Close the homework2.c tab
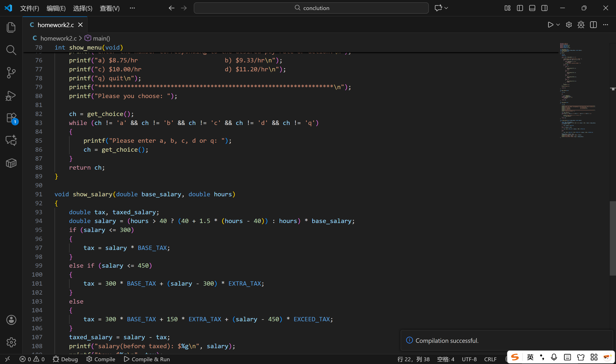Viewport: 616px width, 364px height. pos(80,25)
